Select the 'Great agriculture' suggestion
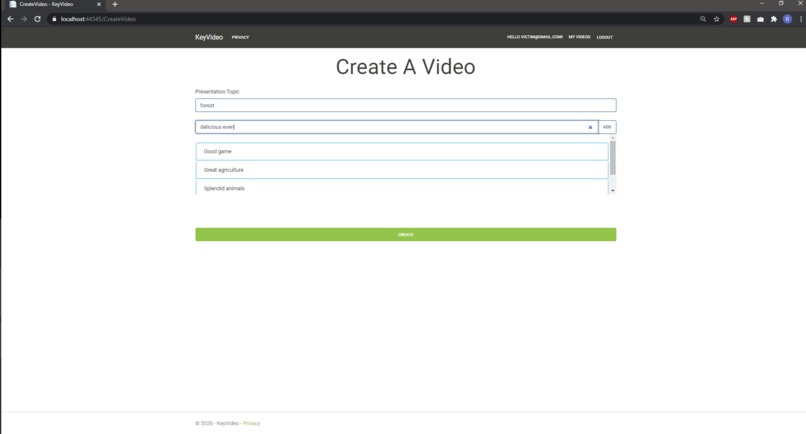806x434 pixels. pos(402,170)
